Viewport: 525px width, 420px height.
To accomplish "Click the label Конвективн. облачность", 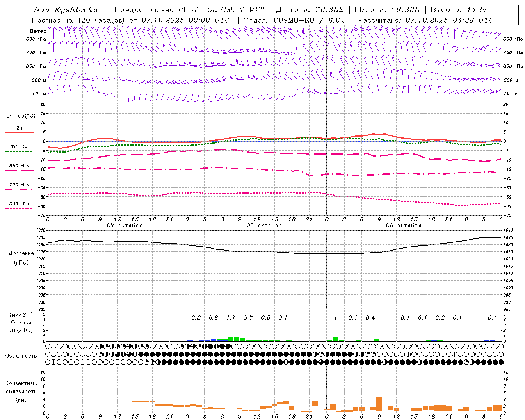I will tap(21, 388).
